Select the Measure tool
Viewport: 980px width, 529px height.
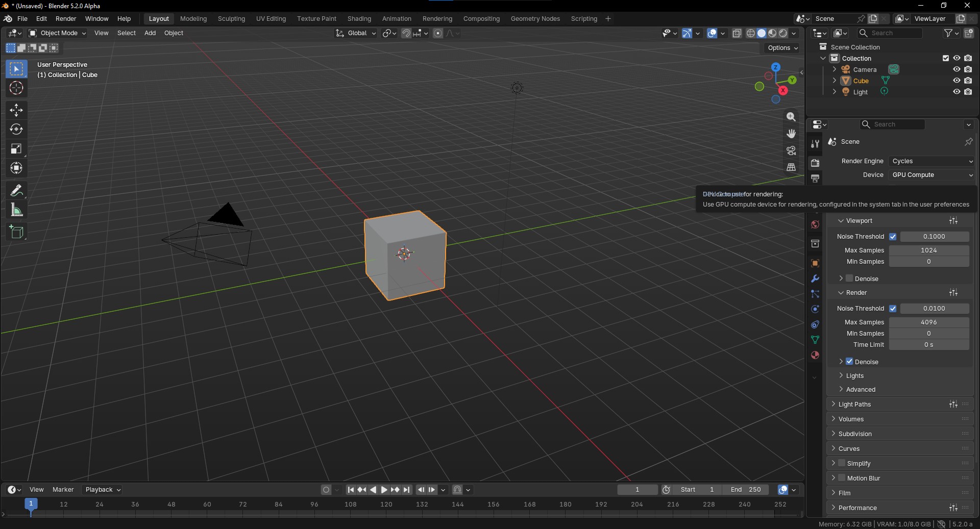pos(16,210)
